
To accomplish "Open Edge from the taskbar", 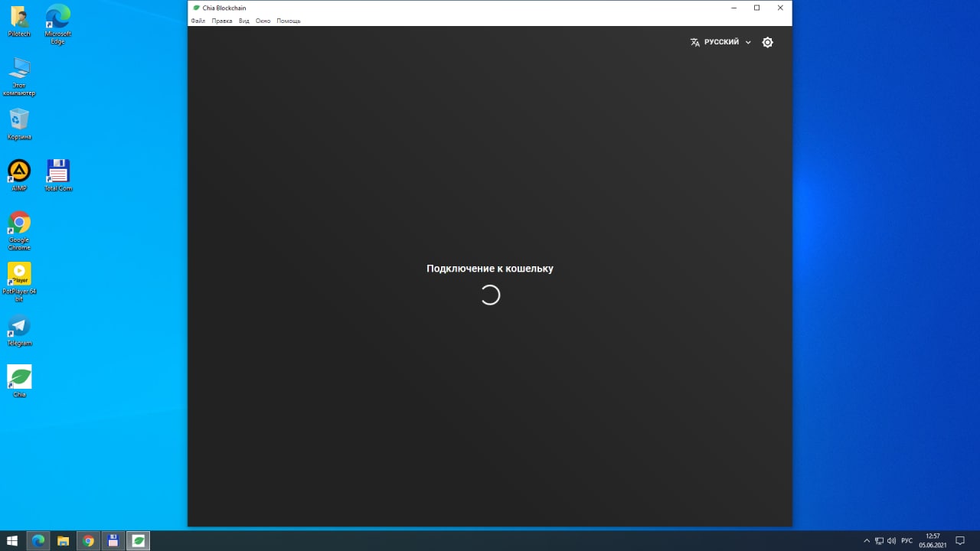I will click(x=38, y=541).
